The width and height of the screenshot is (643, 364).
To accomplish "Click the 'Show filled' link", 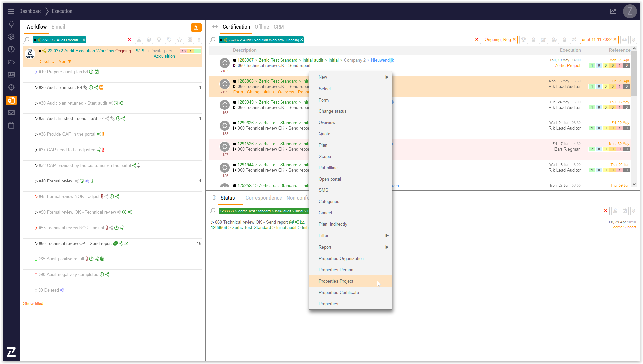I will [x=33, y=303].
